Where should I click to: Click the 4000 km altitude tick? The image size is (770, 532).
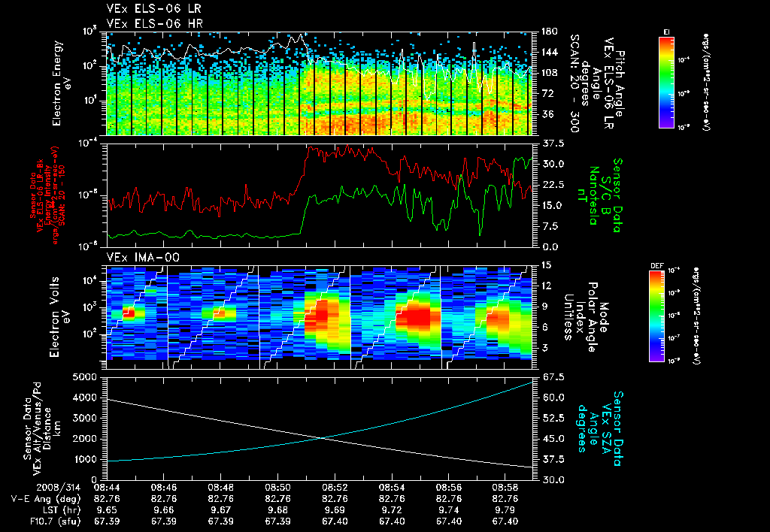click(86, 397)
